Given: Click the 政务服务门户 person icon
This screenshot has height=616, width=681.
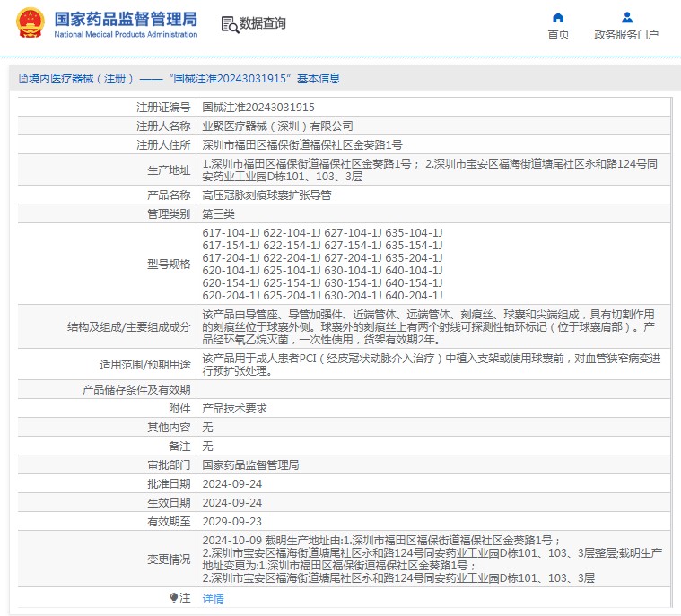Looking at the screenshot, I should pyautogui.click(x=626, y=17).
